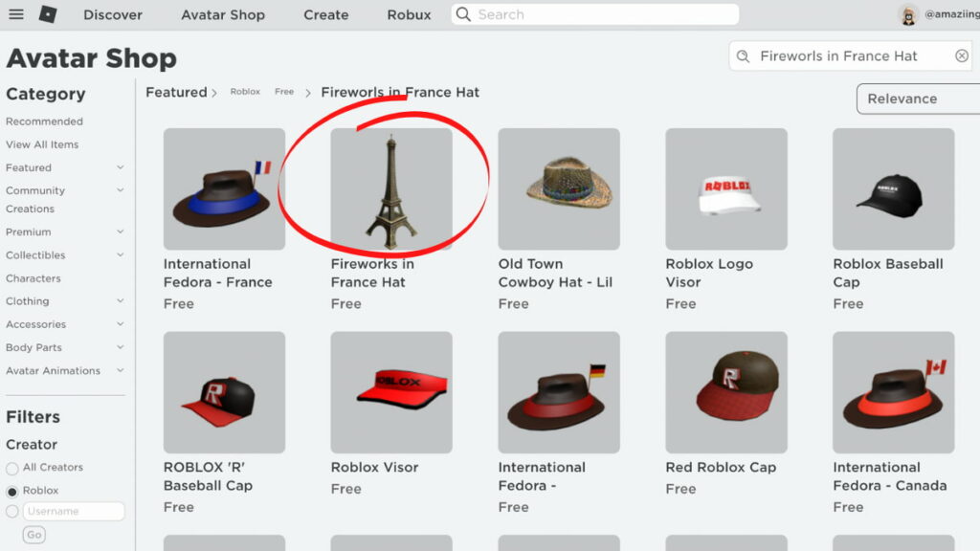Click the @amaziing username in header
The height and width of the screenshot is (551, 980).
point(952,14)
